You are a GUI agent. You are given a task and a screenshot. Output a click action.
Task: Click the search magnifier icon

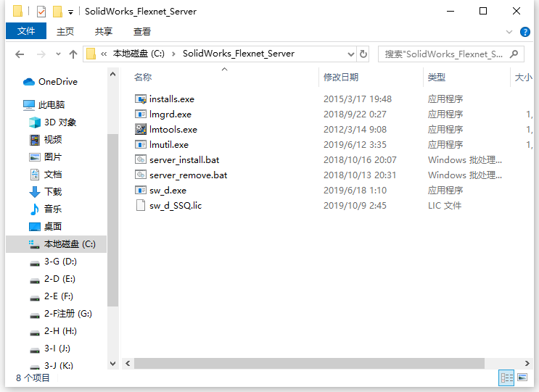pyautogui.click(x=514, y=54)
